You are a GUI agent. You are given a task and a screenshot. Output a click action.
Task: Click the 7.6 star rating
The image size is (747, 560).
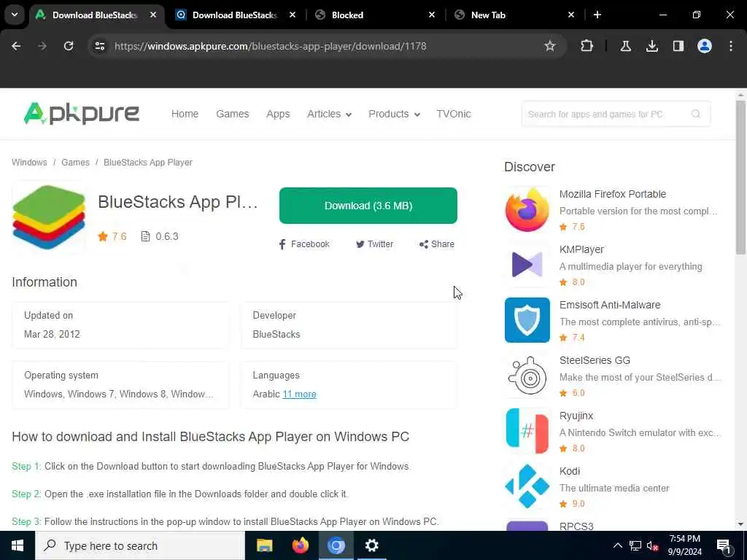[112, 236]
